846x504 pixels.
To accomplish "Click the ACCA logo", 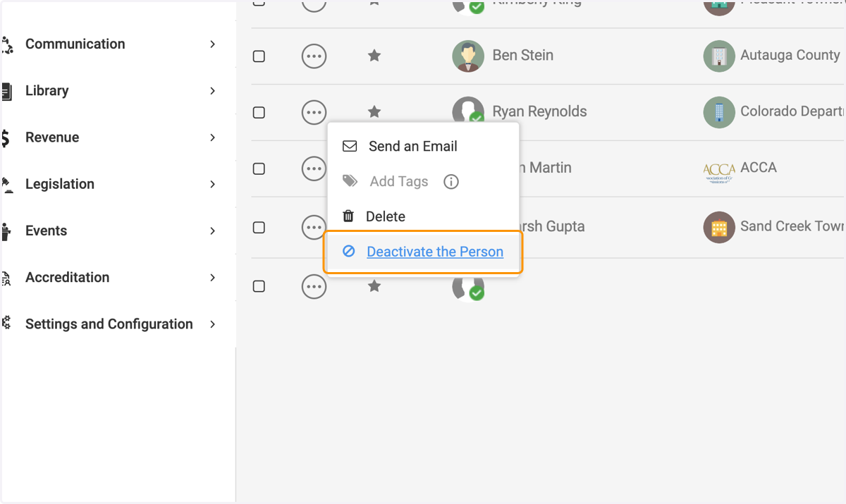I will click(719, 172).
